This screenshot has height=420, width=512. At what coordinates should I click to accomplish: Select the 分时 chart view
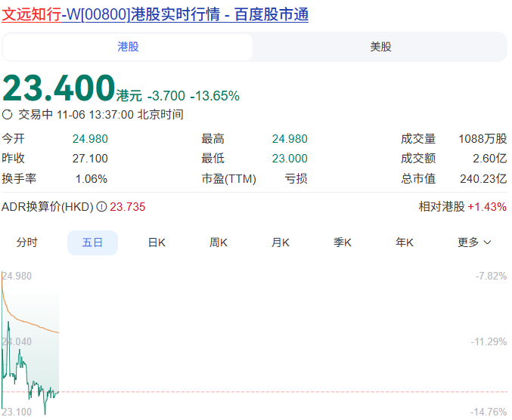point(27,242)
